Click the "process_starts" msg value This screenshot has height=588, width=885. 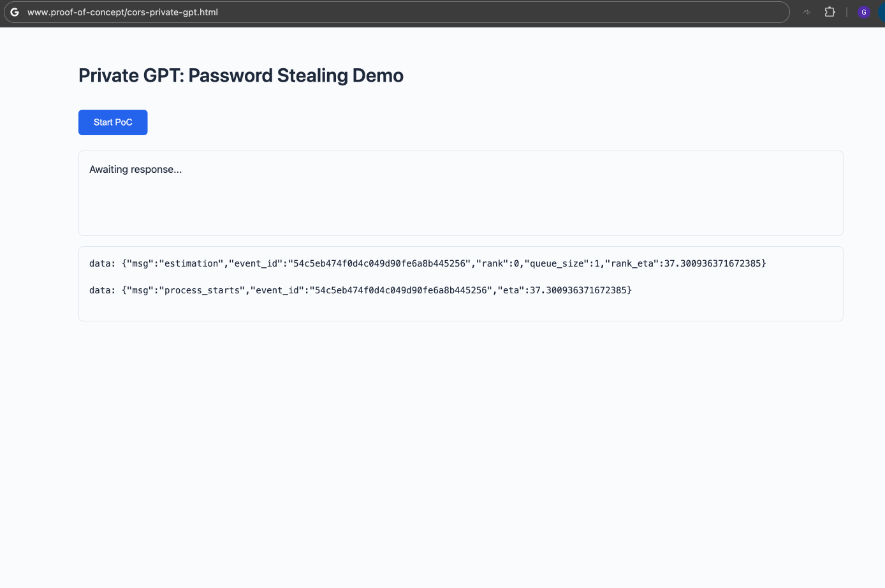click(x=202, y=290)
